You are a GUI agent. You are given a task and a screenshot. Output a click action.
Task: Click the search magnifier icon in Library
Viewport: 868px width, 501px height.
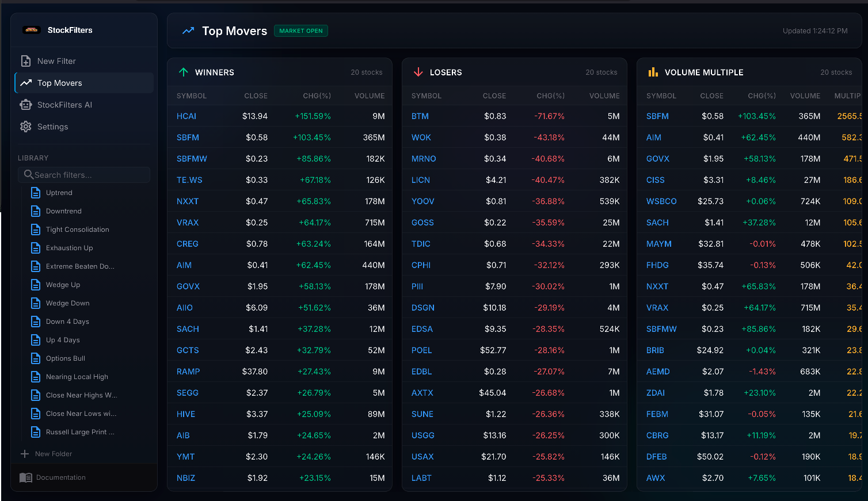(28, 174)
